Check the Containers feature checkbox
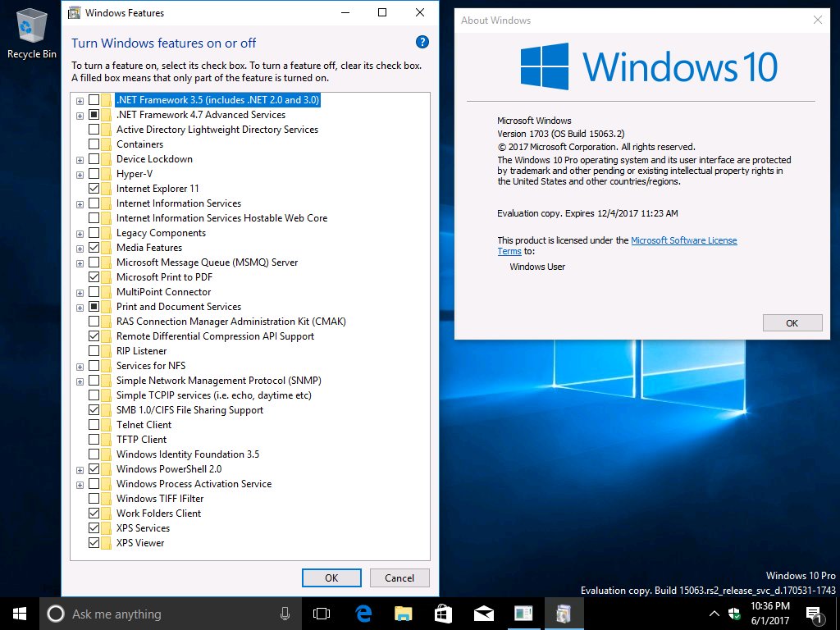The height and width of the screenshot is (630, 840). click(x=94, y=144)
